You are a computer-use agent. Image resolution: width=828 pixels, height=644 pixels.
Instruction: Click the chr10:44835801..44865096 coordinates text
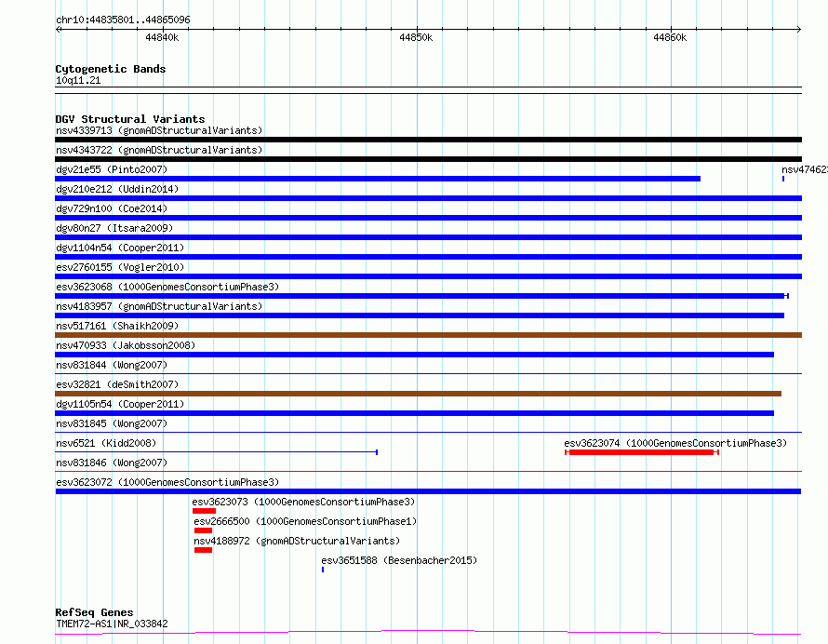[123, 20]
